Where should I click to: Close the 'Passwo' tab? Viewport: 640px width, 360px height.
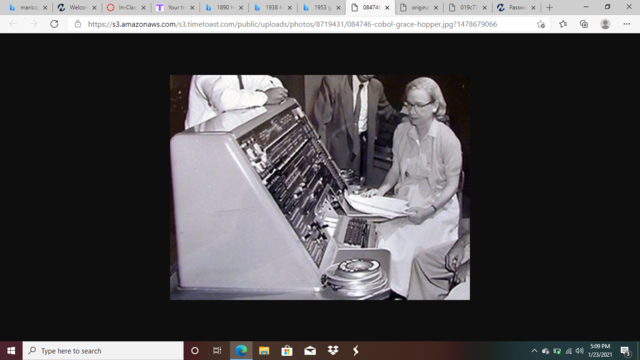tap(533, 8)
